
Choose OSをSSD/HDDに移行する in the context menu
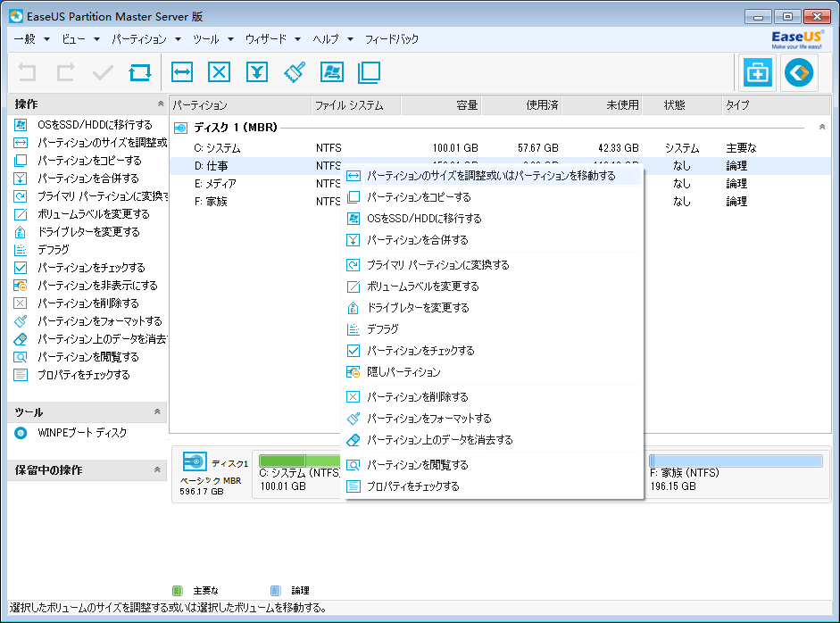pyautogui.click(x=492, y=219)
